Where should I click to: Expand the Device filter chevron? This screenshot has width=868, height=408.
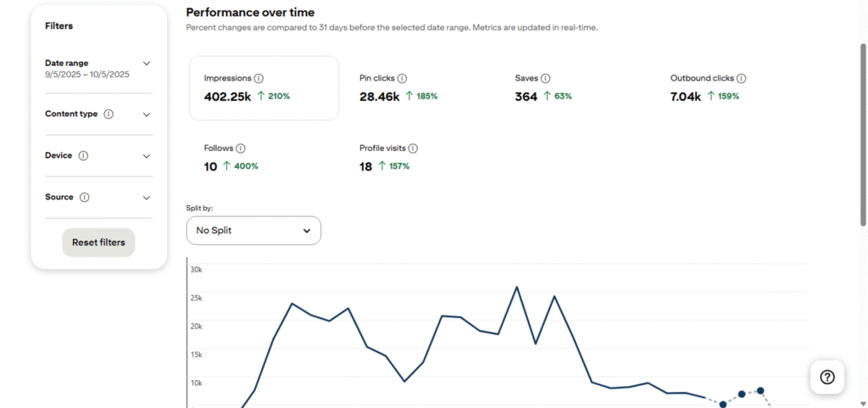147,156
